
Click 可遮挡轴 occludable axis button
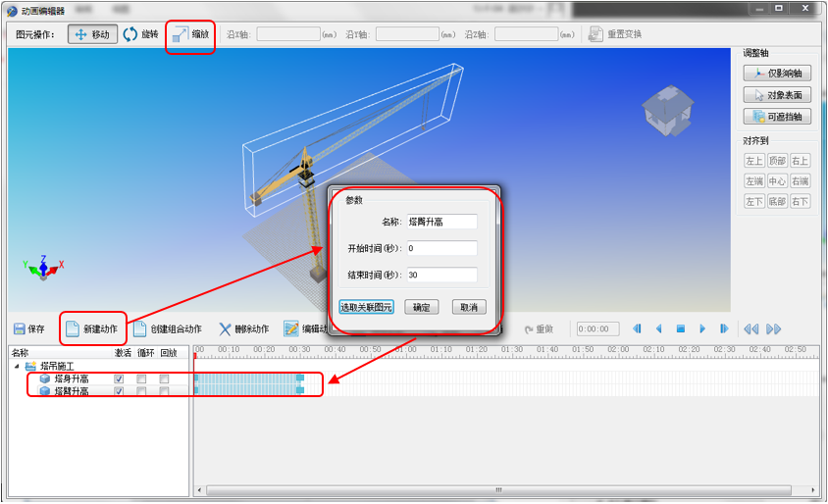pyautogui.click(x=777, y=117)
